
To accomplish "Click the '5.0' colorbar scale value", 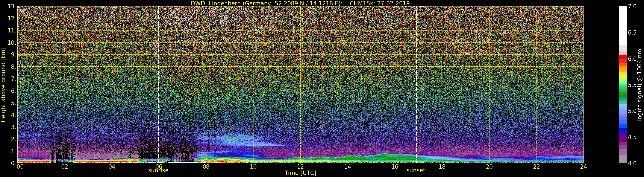I will [632, 111].
